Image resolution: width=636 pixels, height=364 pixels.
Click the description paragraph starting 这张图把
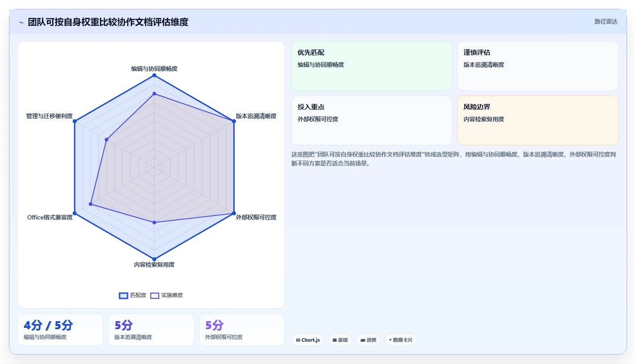click(454, 159)
